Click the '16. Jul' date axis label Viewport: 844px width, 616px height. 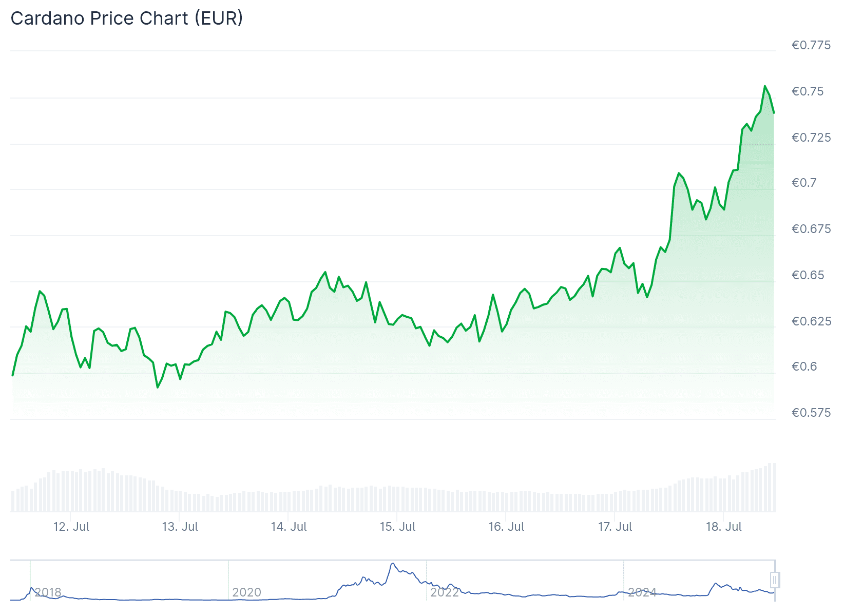(507, 527)
